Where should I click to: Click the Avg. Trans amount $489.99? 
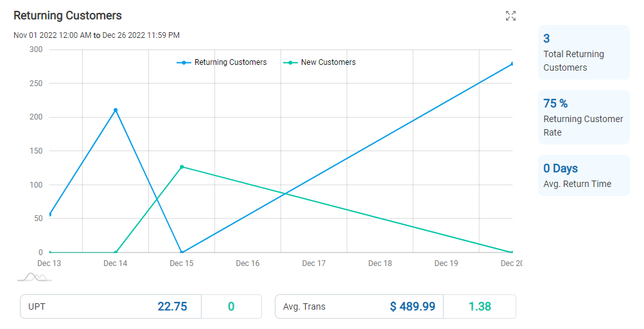click(412, 307)
